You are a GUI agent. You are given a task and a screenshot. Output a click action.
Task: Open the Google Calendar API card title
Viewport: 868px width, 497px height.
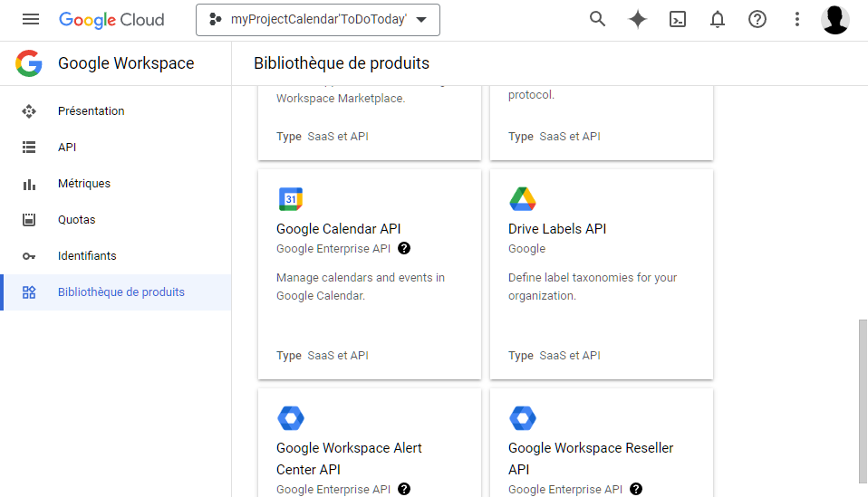click(338, 229)
